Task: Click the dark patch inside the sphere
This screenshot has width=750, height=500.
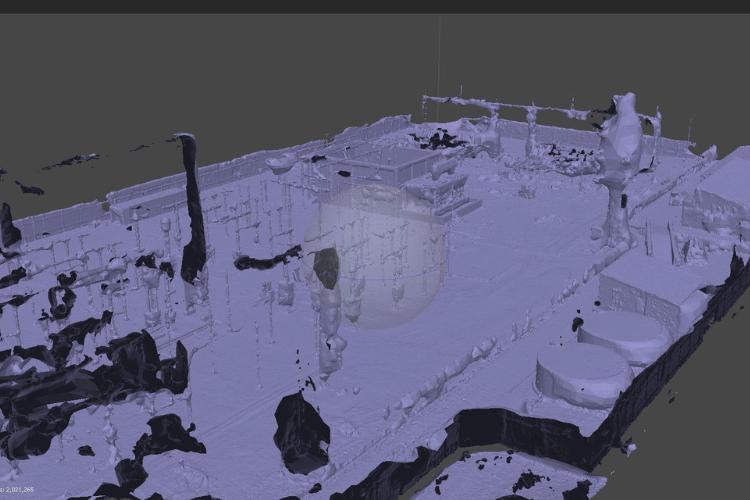Action: pyautogui.click(x=325, y=266)
